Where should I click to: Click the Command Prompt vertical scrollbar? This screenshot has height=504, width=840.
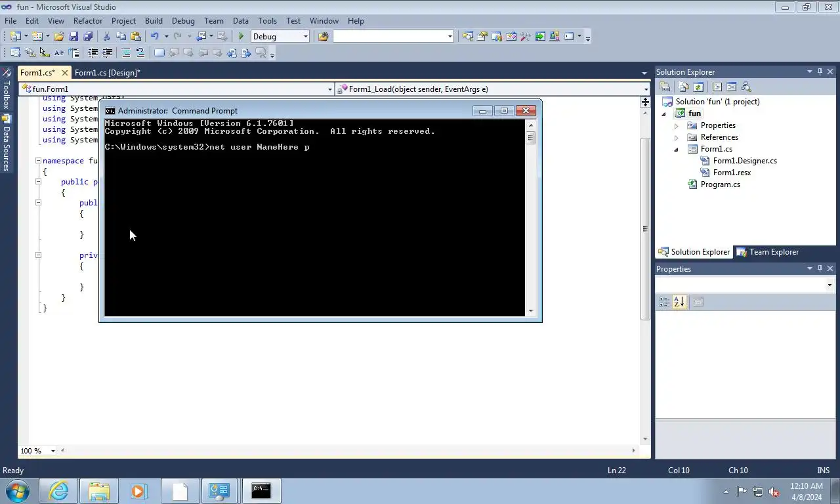point(530,218)
